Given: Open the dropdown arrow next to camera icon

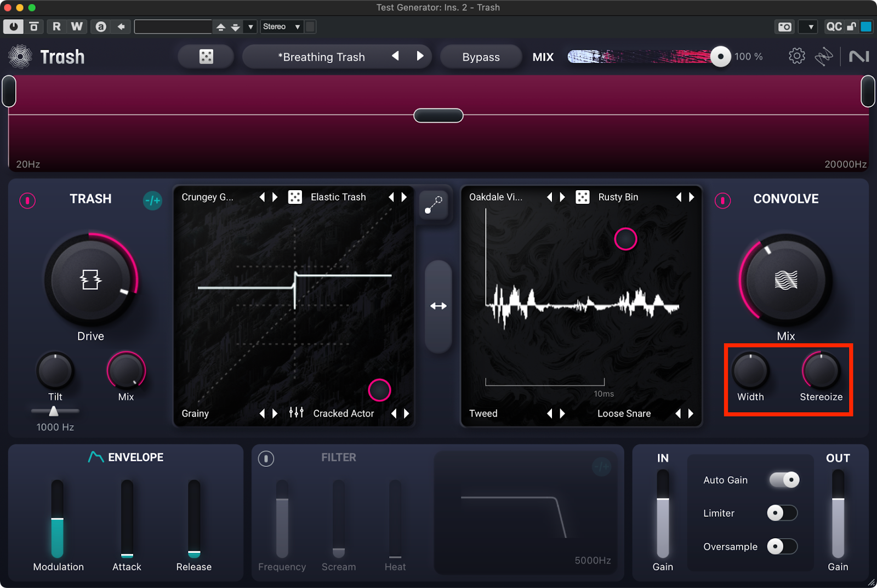Looking at the screenshot, I should click(808, 26).
